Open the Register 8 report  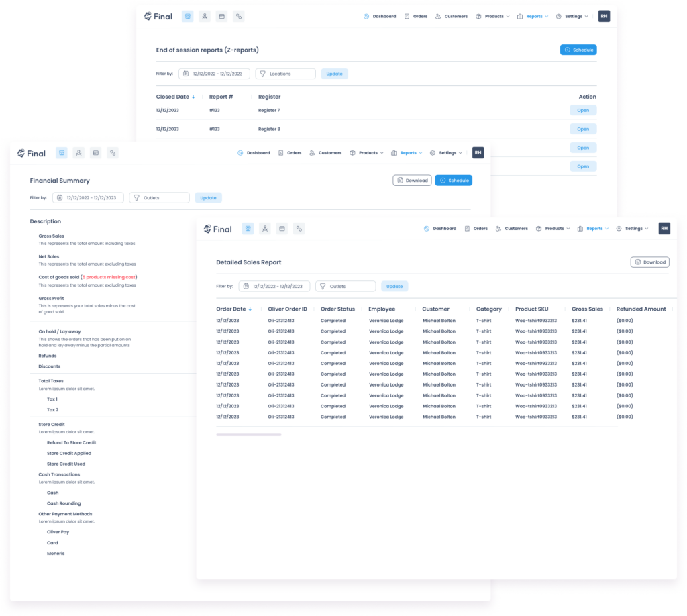(x=583, y=130)
